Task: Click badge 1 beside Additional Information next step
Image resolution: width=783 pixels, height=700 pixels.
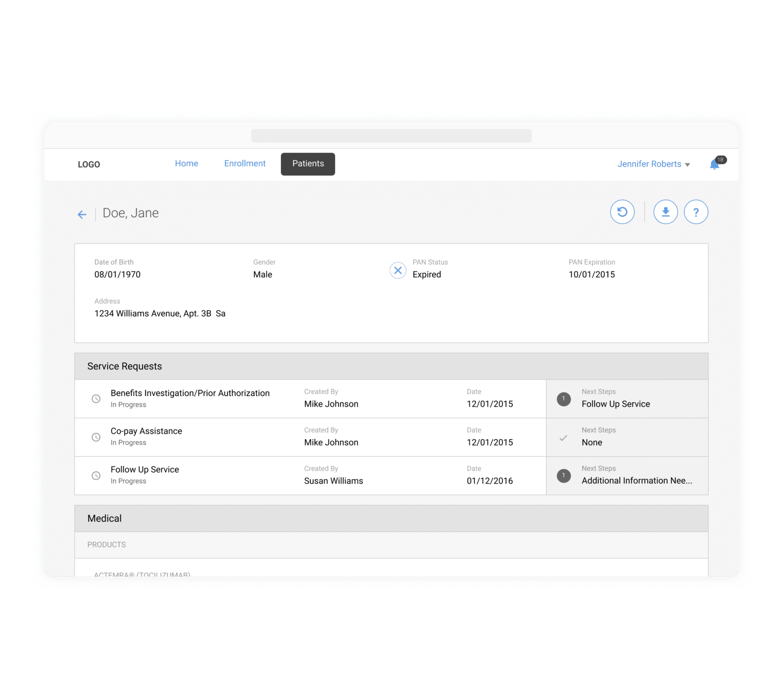Action: tap(564, 476)
